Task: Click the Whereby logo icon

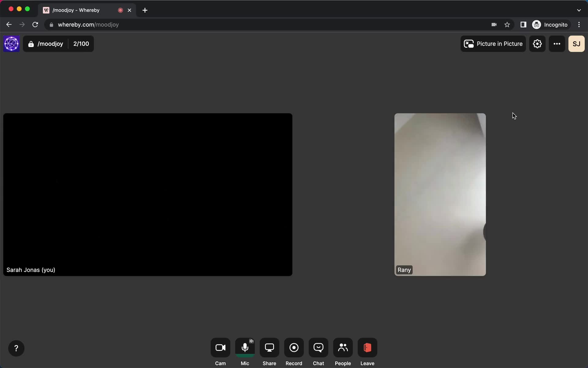Action: click(x=11, y=43)
